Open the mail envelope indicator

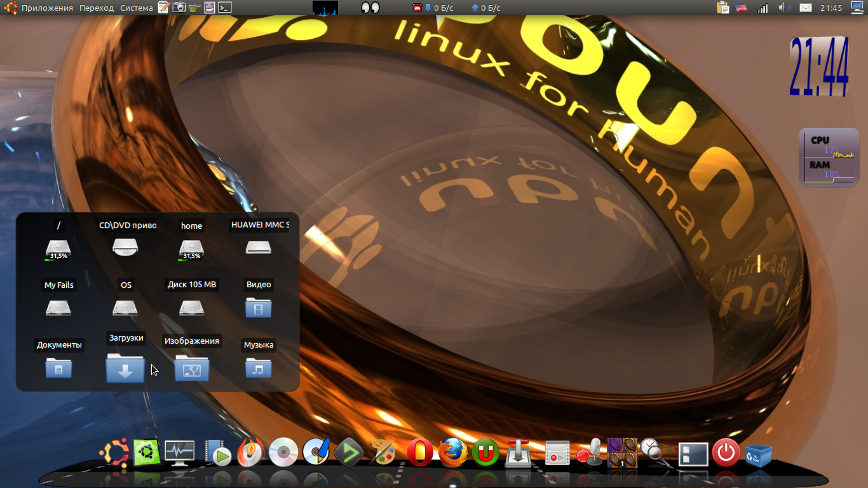(x=806, y=8)
